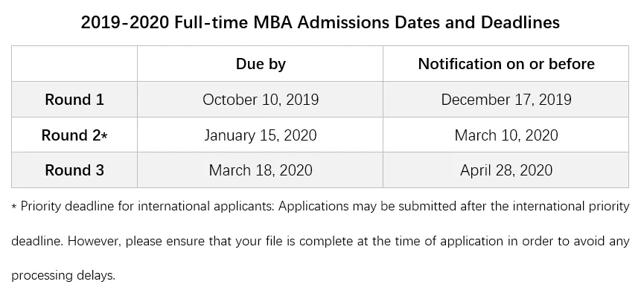This screenshot has width=644, height=290.
Task: Select the March 18, 2020 due date
Action: click(x=261, y=170)
